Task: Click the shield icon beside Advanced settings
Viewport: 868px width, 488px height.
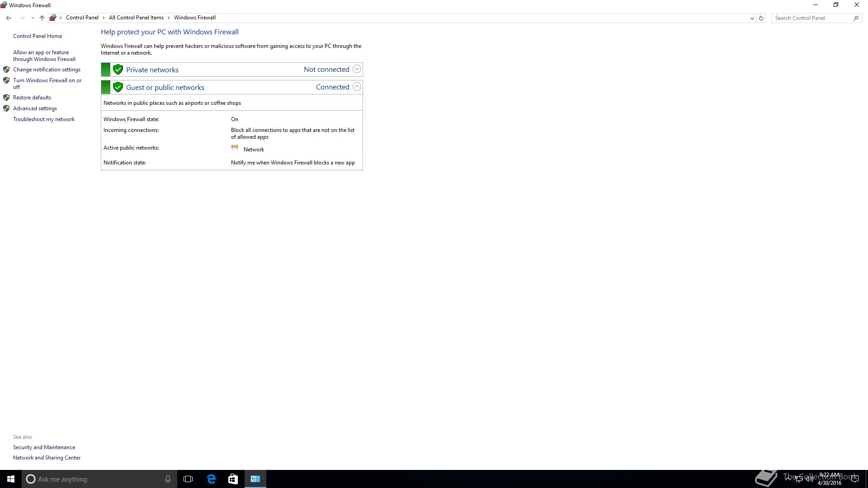Action: pyautogui.click(x=6, y=108)
